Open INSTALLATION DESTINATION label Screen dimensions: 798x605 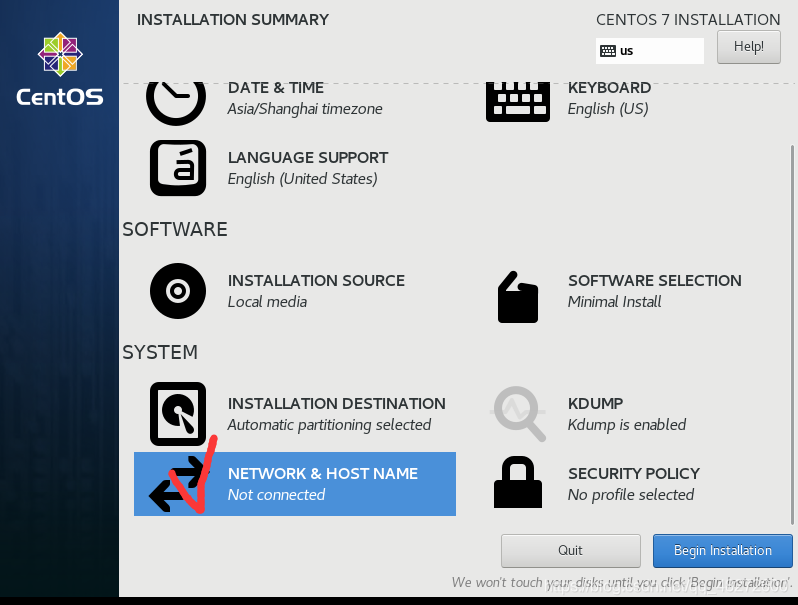pos(336,404)
